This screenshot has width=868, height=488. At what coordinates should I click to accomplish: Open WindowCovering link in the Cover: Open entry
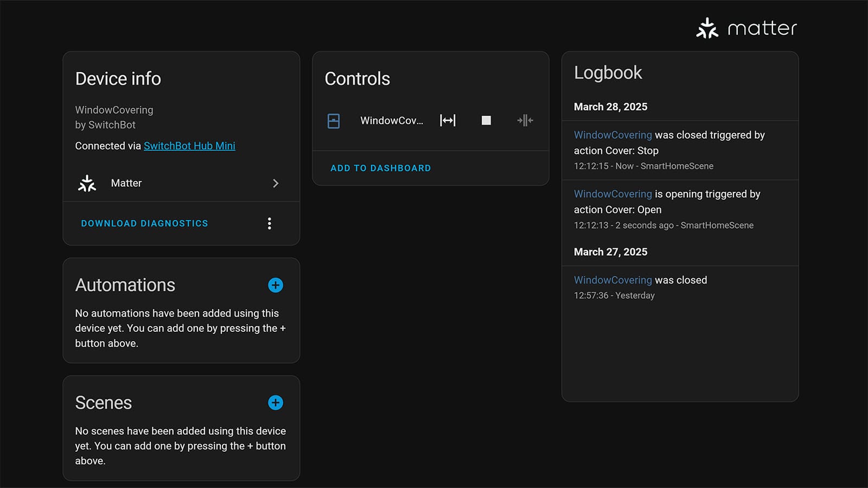click(x=613, y=194)
